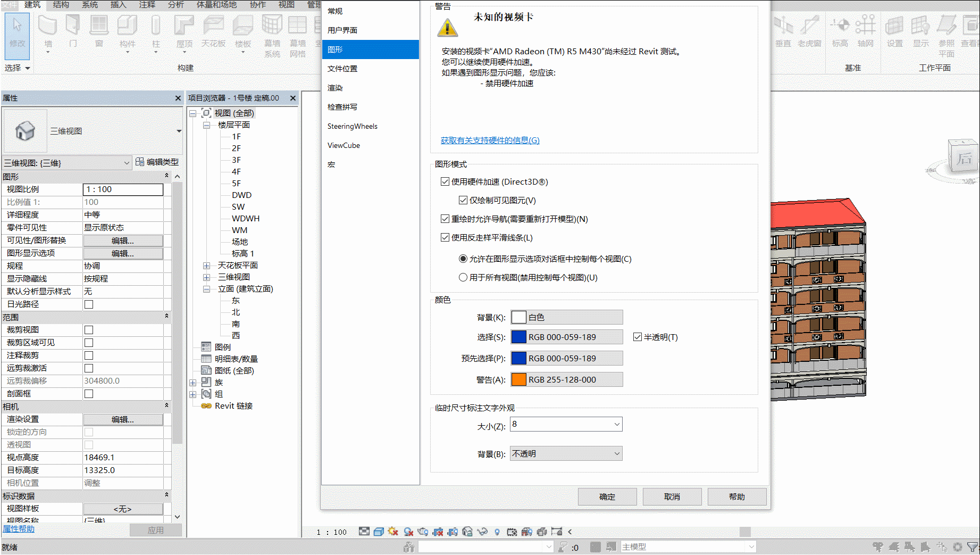The image size is (980, 555).
Task: Click reveal hidden elements lightbulb icon
Action: (x=497, y=532)
